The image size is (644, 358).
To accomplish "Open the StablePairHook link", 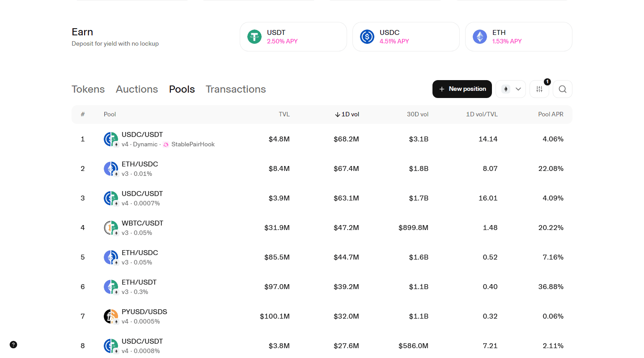I will (x=193, y=145).
